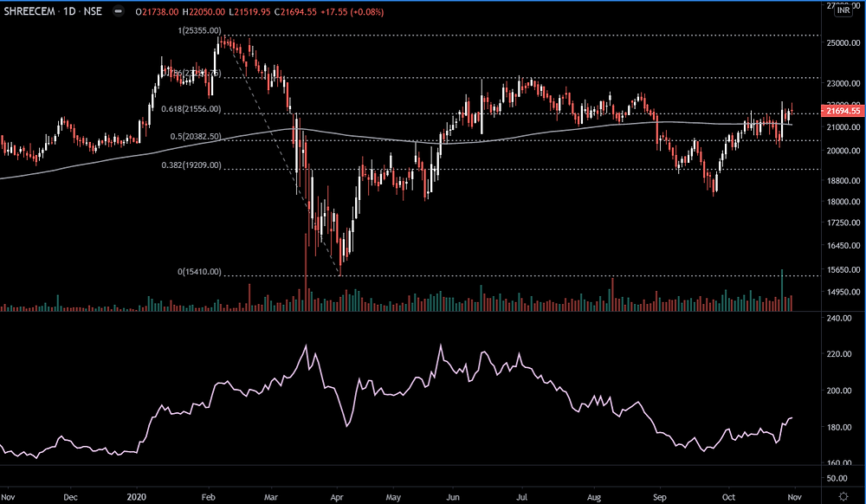Click the Apr label on the time axis
This screenshot has width=866, height=504.
[x=337, y=497]
